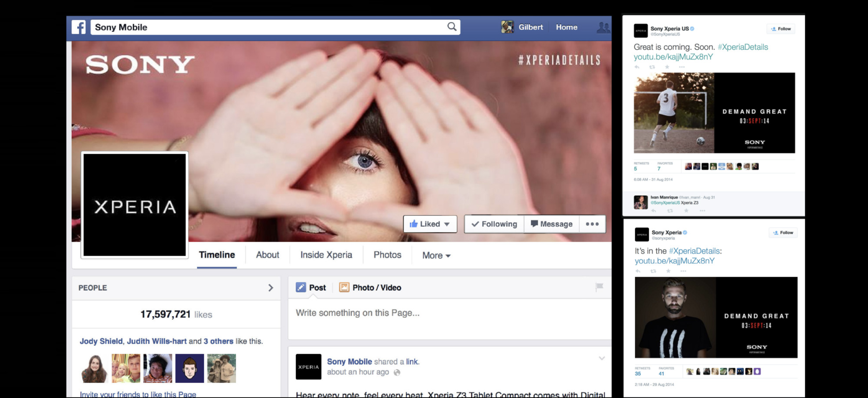Image resolution: width=868 pixels, height=398 pixels.
Task: Favorite the Sony Xperia tweet
Action: pyautogui.click(x=668, y=271)
